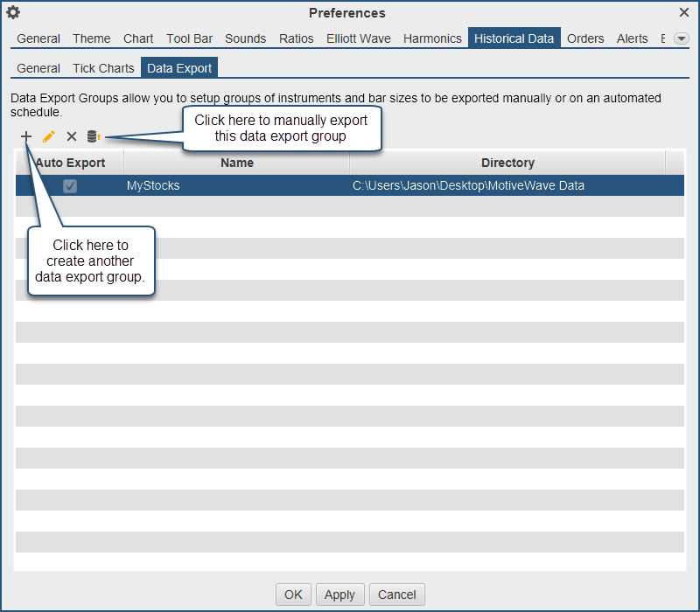Viewport: 700px width, 612px height.
Task: Open the Harmonics preferences tab
Action: click(432, 38)
